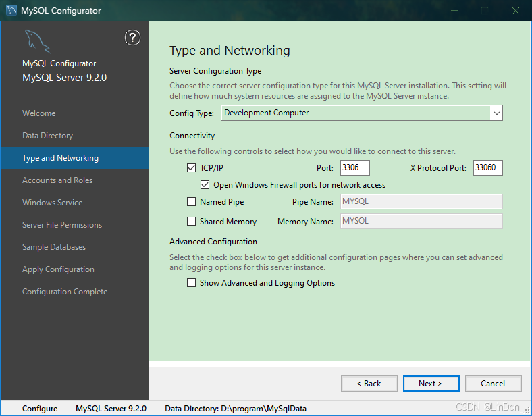Check Show Advanced and Logging Options
The width and height of the screenshot is (532, 416).
click(x=191, y=283)
